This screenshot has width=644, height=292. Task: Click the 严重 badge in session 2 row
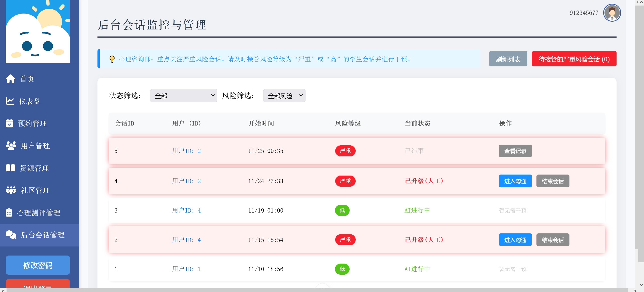[345, 240]
